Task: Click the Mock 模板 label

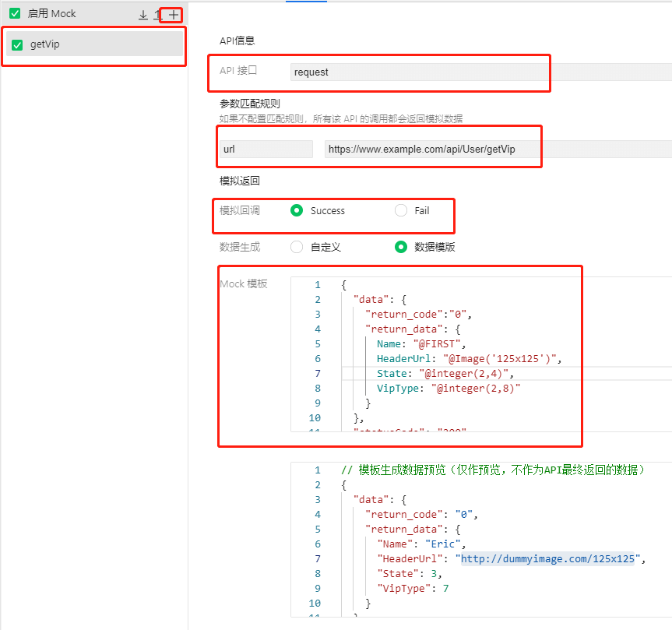Action: pos(244,283)
